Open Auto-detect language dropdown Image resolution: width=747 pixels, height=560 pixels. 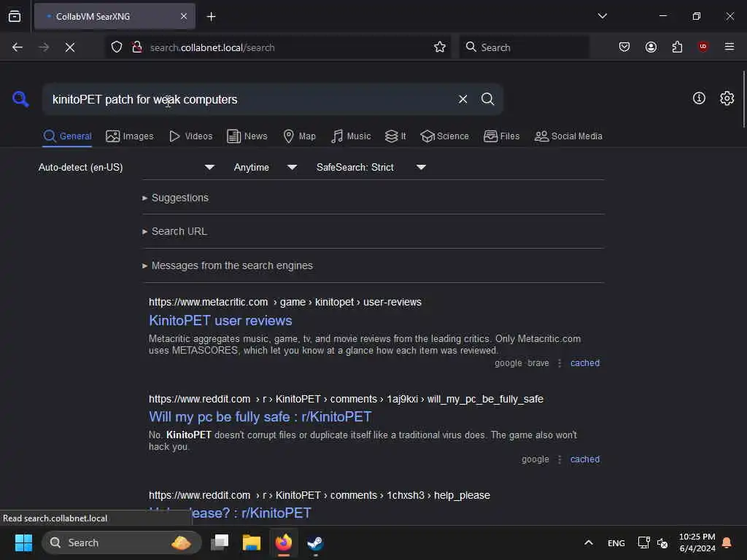126,167
